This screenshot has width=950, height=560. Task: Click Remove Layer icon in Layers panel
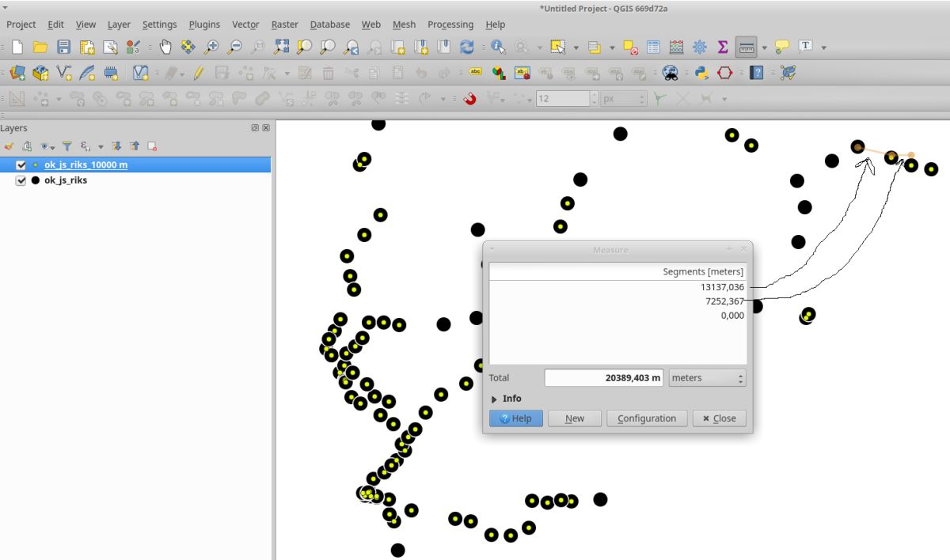click(x=152, y=146)
